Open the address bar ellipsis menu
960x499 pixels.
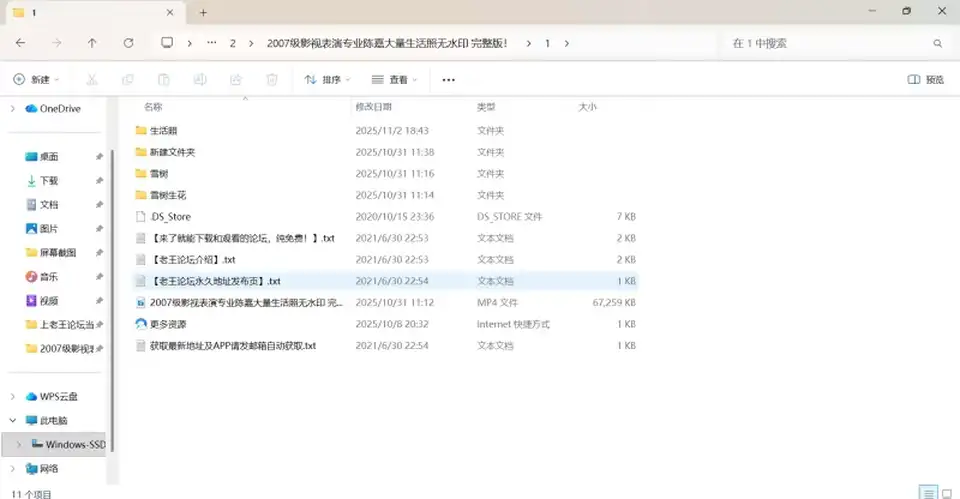(212, 43)
